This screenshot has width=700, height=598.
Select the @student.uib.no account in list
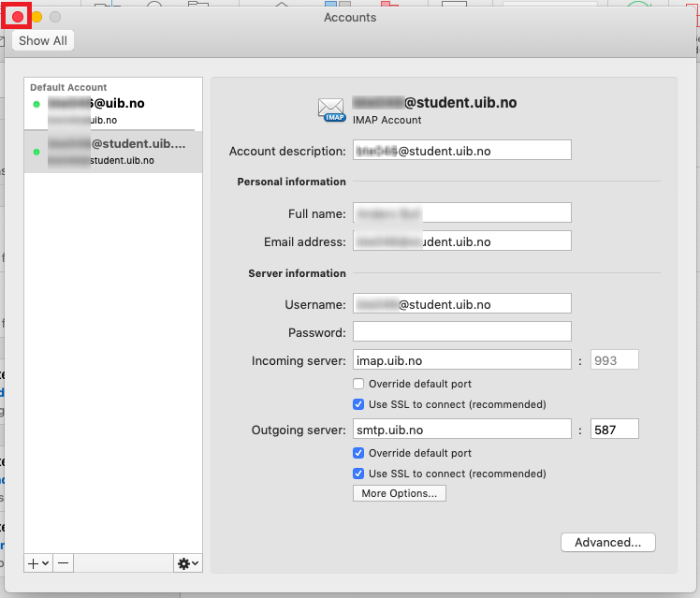[x=112, y=151]
